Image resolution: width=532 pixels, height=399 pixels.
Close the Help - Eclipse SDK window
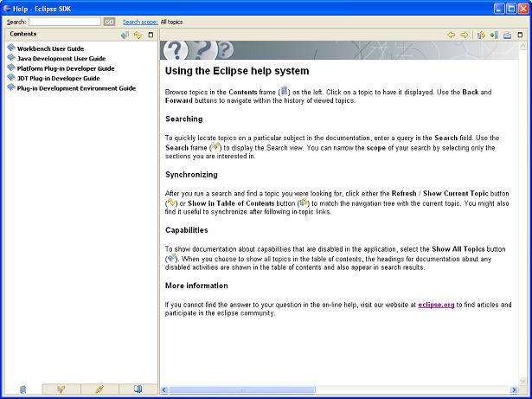click(523, 9)
